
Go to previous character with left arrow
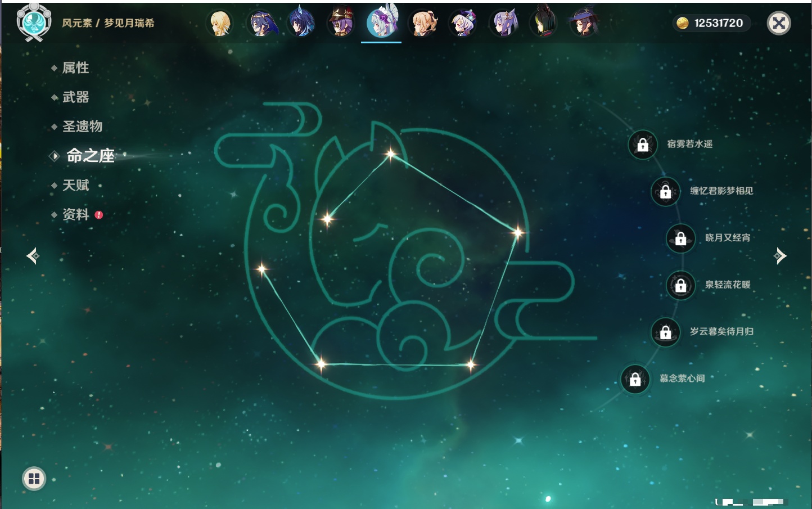[33, 256]
